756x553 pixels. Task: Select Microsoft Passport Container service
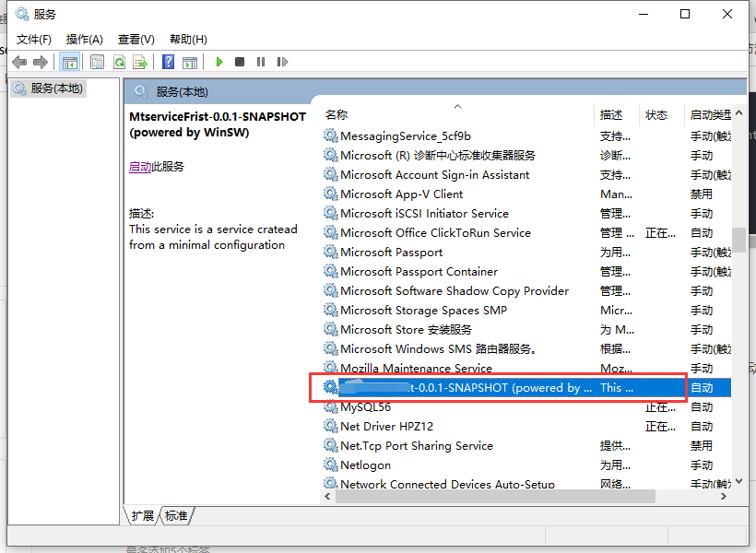pyautogui.click(x=526, y=272)
